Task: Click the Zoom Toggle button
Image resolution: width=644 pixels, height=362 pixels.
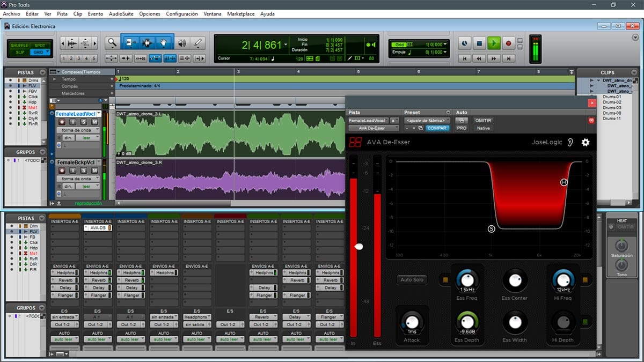Action: click(112, 58)
